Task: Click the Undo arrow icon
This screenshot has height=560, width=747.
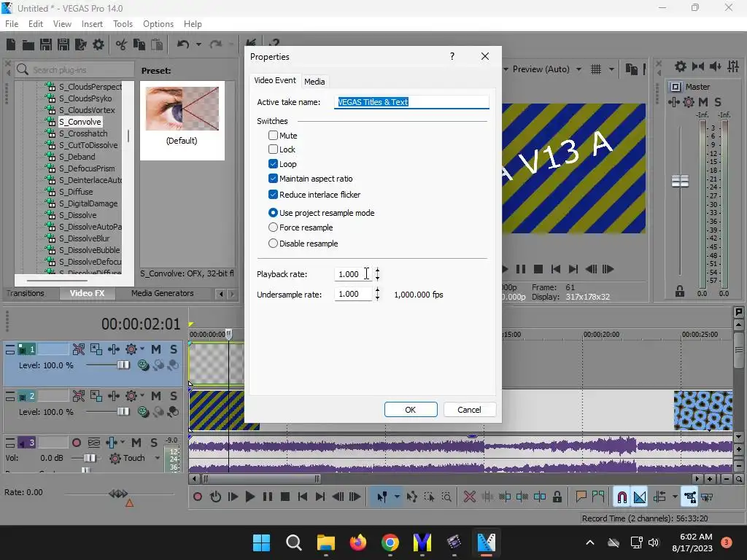Action: (183, 44)
